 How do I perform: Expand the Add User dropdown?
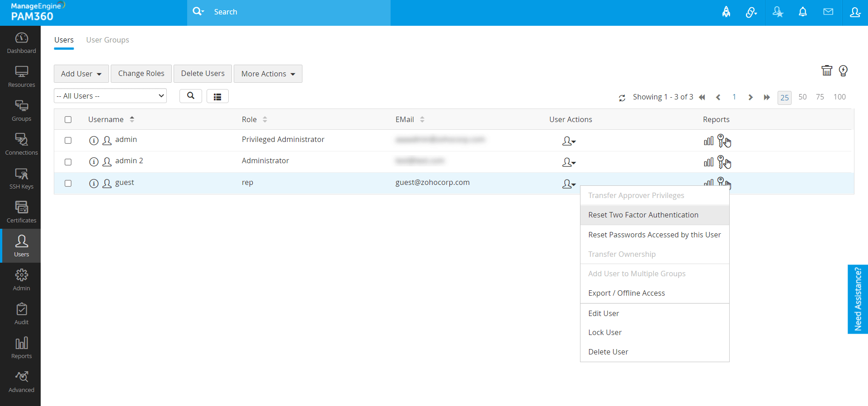81,74
